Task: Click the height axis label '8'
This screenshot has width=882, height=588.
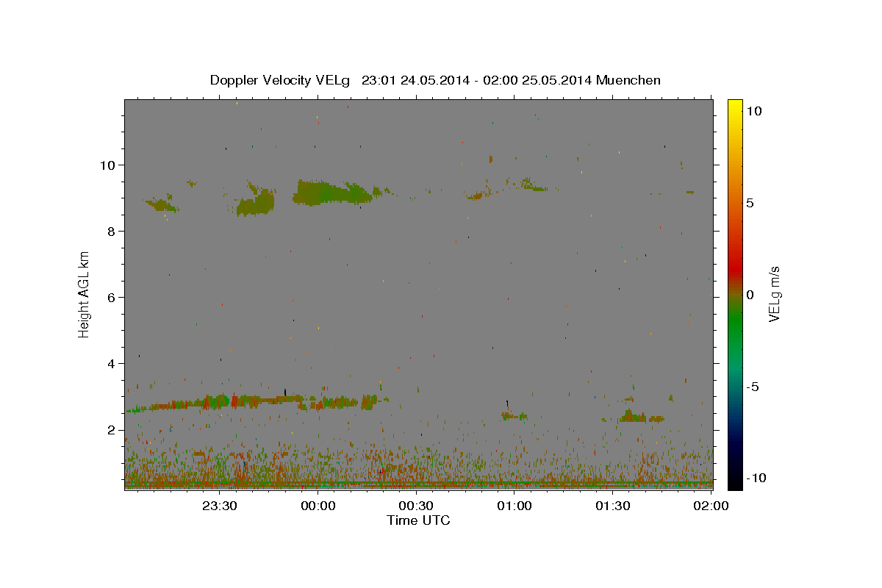Action: [x=112, y=232]
